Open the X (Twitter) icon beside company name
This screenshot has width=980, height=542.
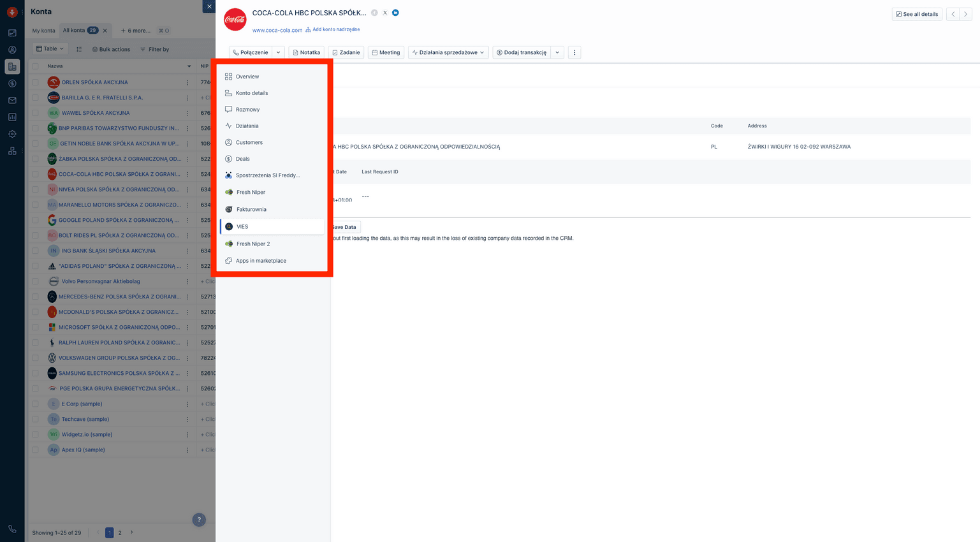(x=385, y=13)
